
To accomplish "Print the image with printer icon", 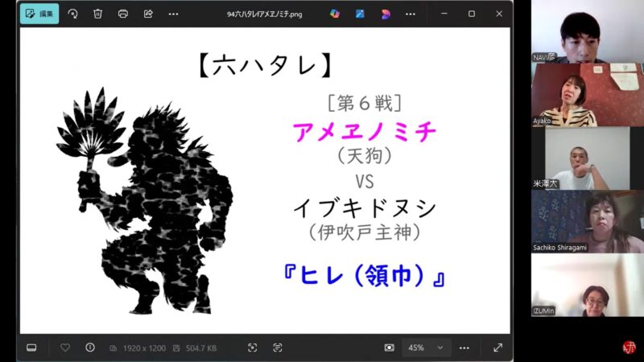I will pos(123,14).
